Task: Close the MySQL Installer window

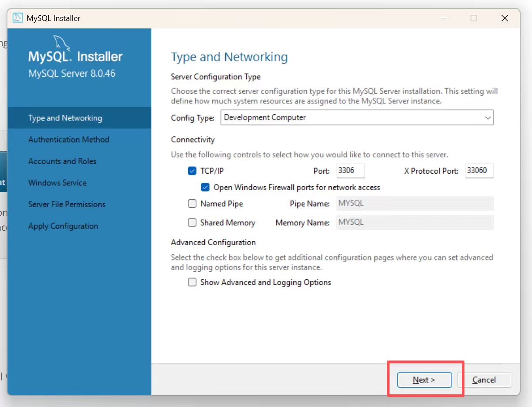Action: pyautogui.click(x=505, y=18)
